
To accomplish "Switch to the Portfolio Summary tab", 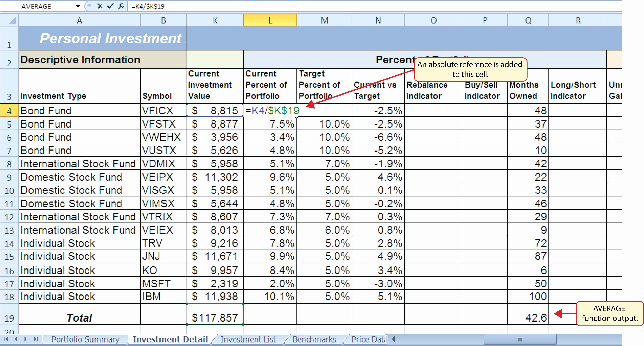I will pyautogui.click(x=85, y=339).
